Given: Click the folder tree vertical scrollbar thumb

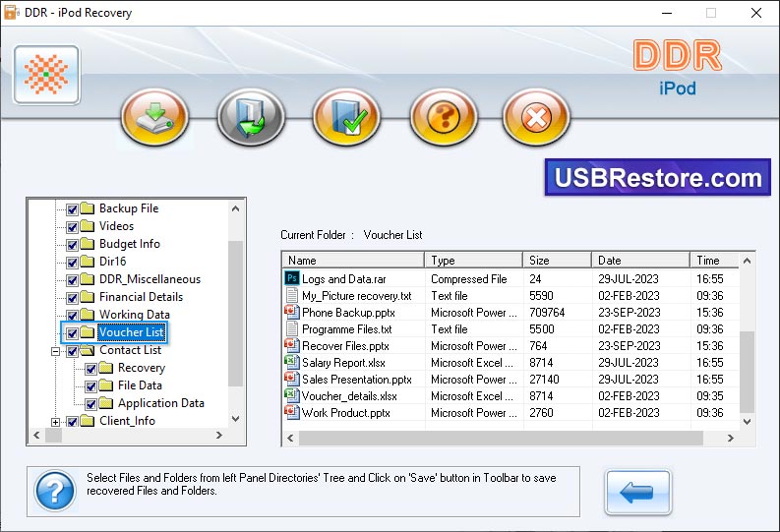Looking at the screenshot, I should pos(236,314).
